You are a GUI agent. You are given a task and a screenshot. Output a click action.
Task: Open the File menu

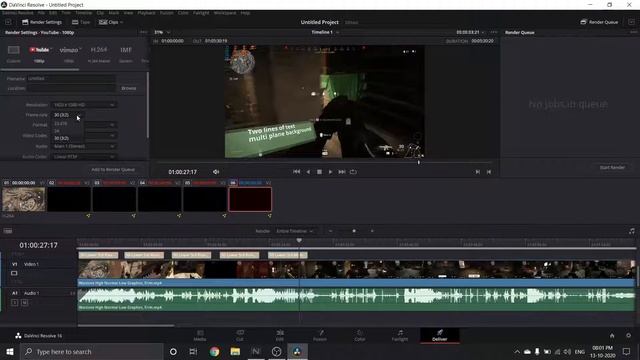41,13
